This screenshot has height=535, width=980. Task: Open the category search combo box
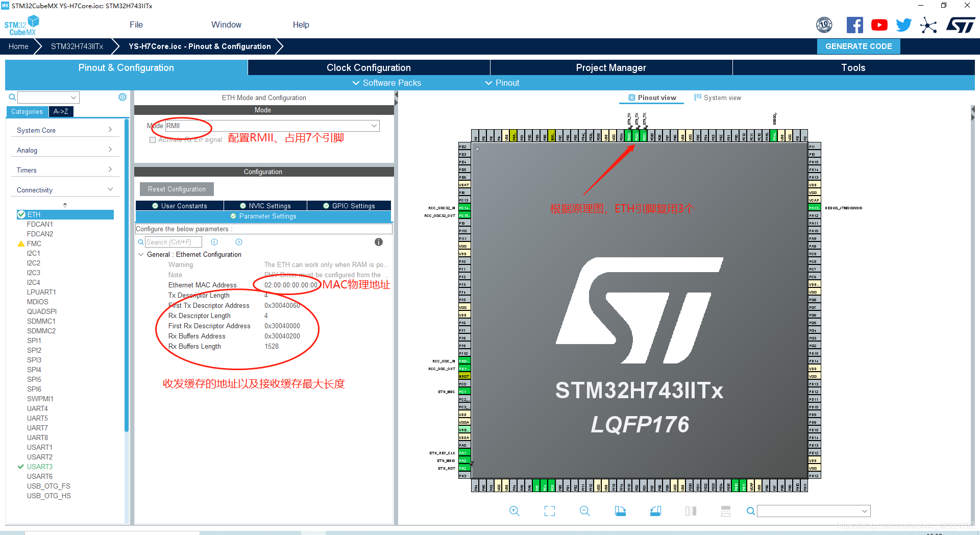click(x=48, y=97)
